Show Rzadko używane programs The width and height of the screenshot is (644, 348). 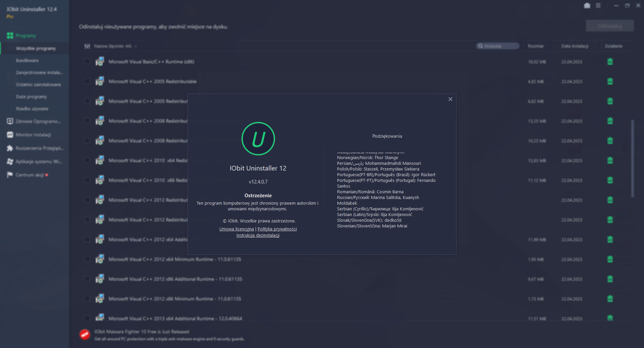coord(32,109)
